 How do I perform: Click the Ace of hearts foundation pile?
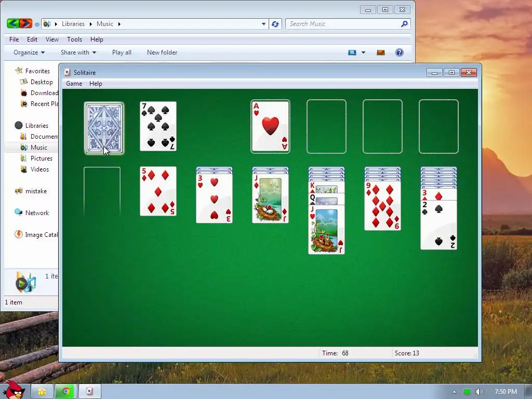coord(270,126)
